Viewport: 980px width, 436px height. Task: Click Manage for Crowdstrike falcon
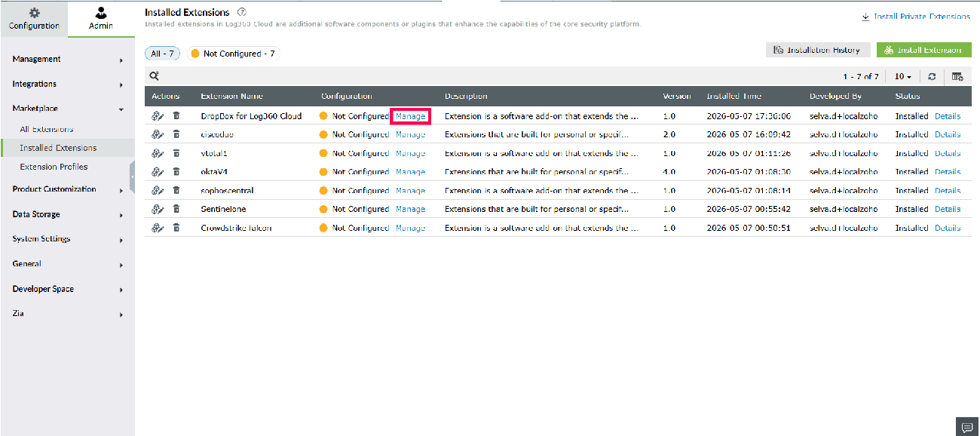tap(410, 228)
